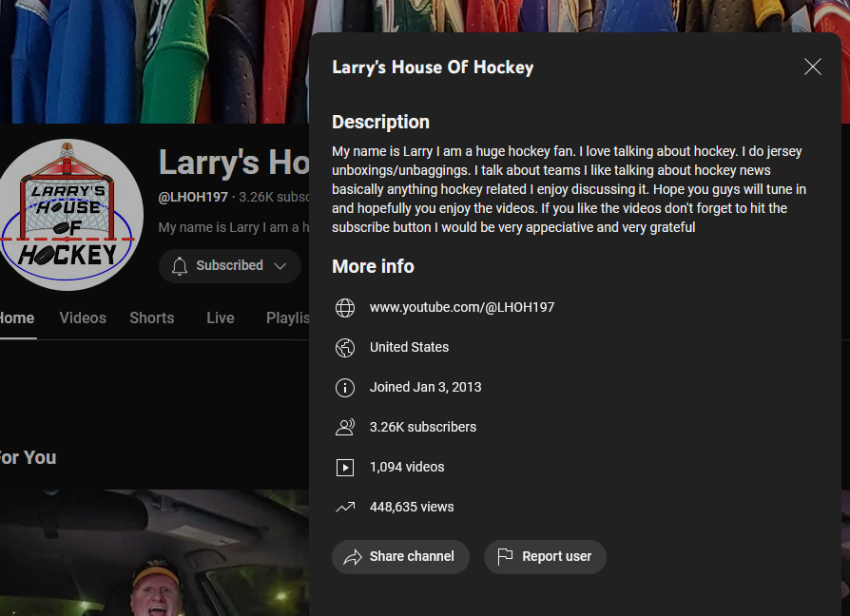
Task: Switch to the Home tab
Action: pyautogui.click(x=17, y=318)
